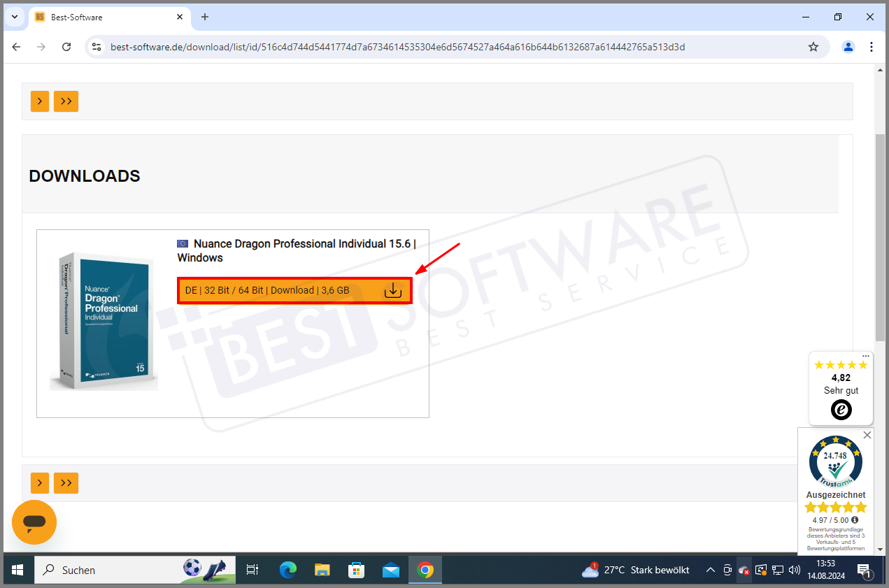The height and width of the screenshot is (588, 889).
Task: Open the chat widget via the orange speech bubble
Action: tap(34, 522)
